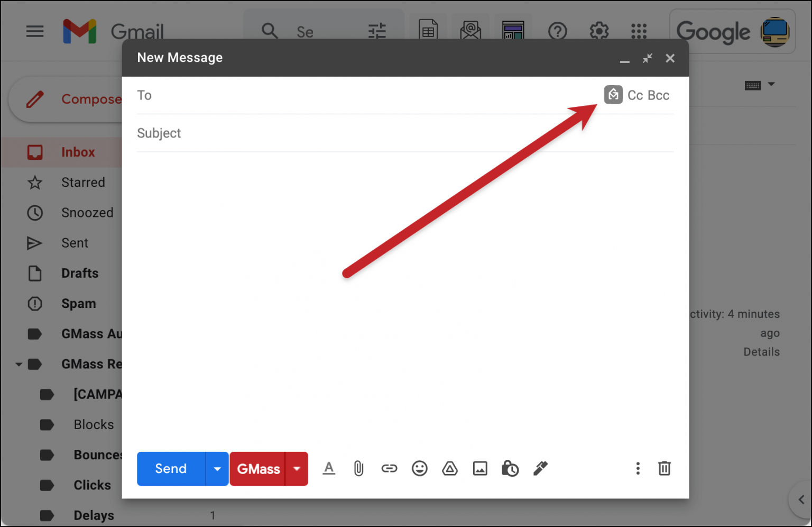Open the Spam folder

[x=78, y=303]
